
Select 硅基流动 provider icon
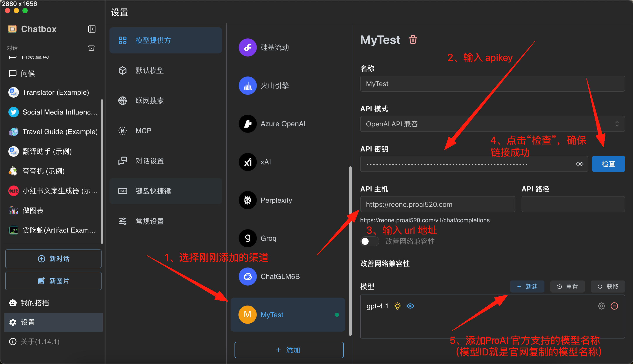tap(248, 47)
